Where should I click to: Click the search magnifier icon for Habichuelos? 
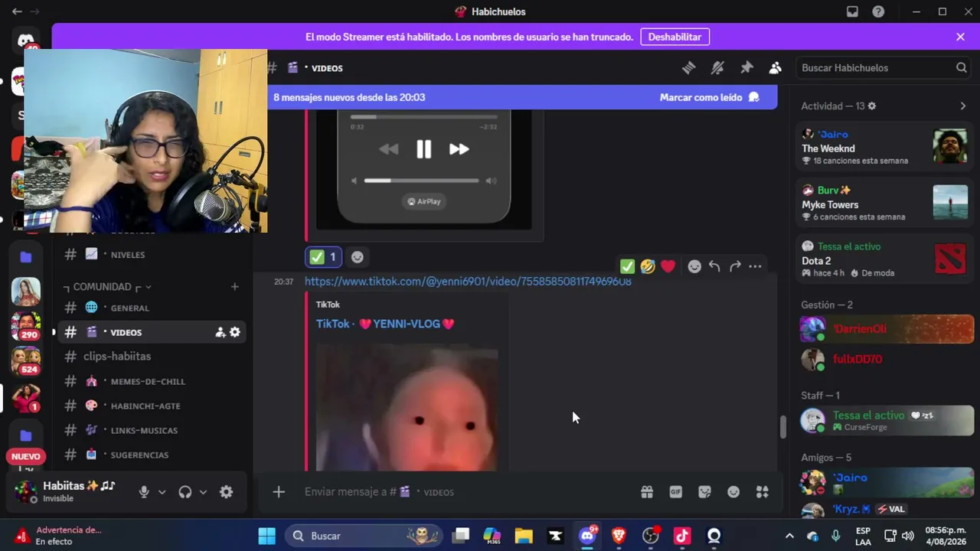pyautogui.click(x=962, y=68)
